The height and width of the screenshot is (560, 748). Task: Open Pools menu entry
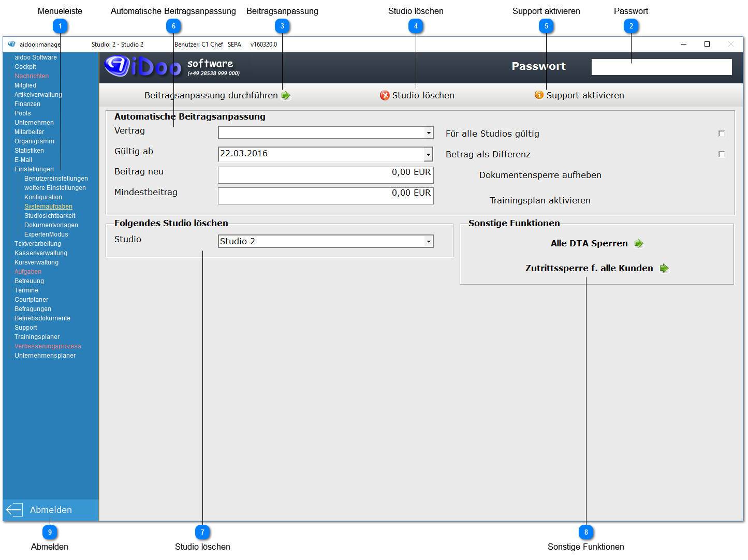coord(23,113)
